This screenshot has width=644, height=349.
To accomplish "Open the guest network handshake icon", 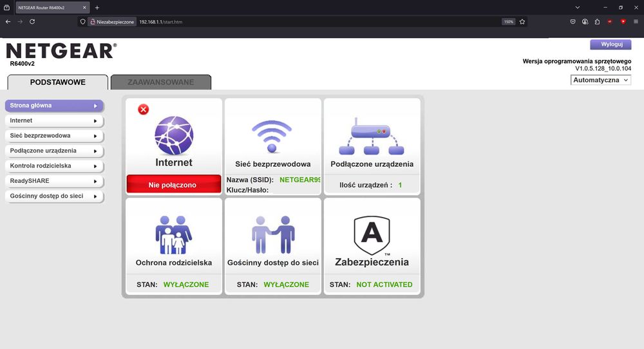I will click(273, 235).
